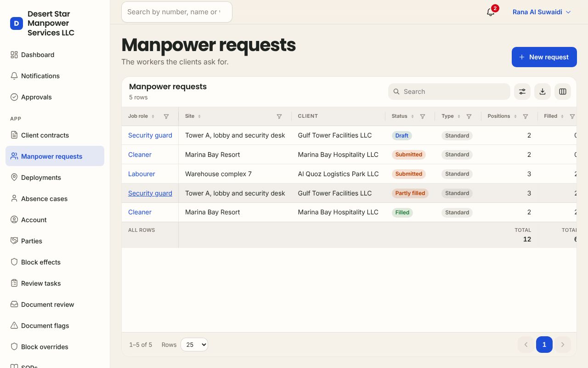Screen dimensions: 588x368
Task: Open the Rows per page dropdown
Action: tap(194, 345)
